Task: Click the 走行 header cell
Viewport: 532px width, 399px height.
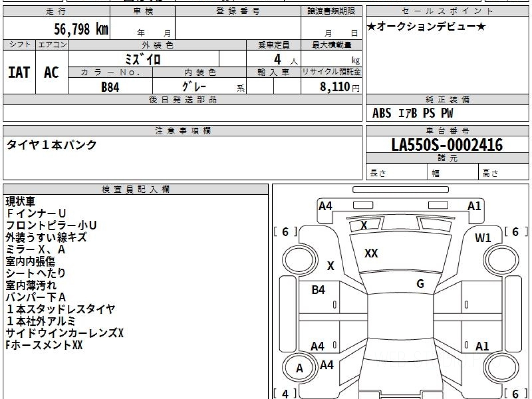Action: pos(56,12)
